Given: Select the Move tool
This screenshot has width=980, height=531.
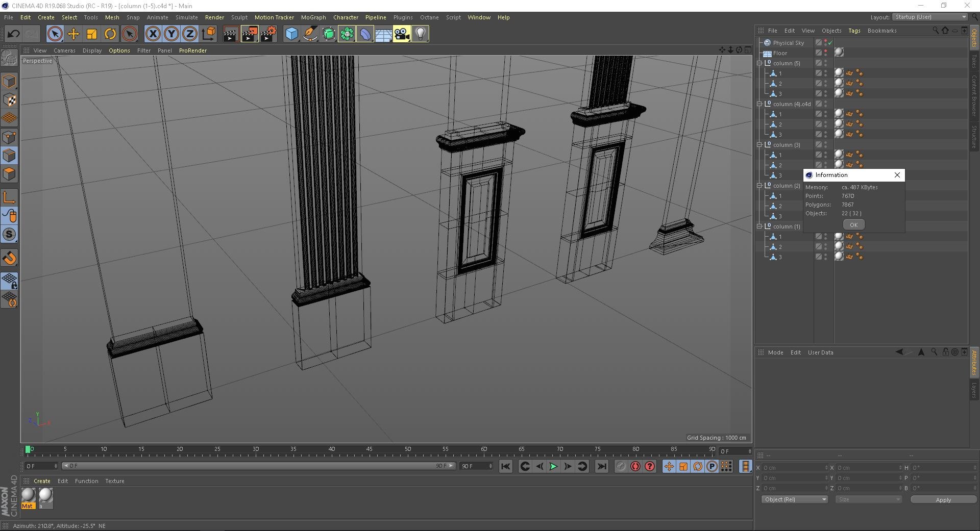Looking at the screenshot, I should coord(73,34).
